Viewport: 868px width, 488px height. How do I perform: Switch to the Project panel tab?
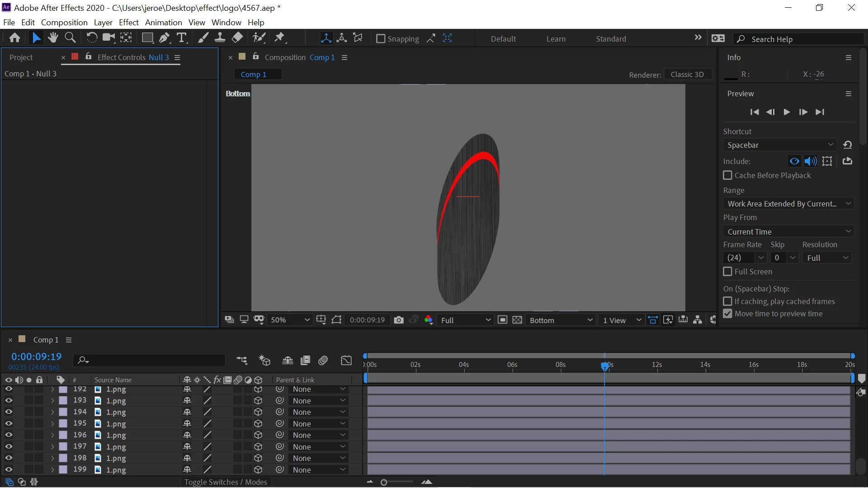(21, 57)
